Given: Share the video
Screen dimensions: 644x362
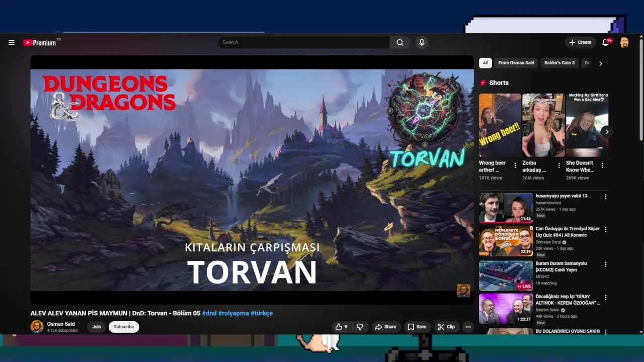Looking at the screenshot, I should (385, 327).
